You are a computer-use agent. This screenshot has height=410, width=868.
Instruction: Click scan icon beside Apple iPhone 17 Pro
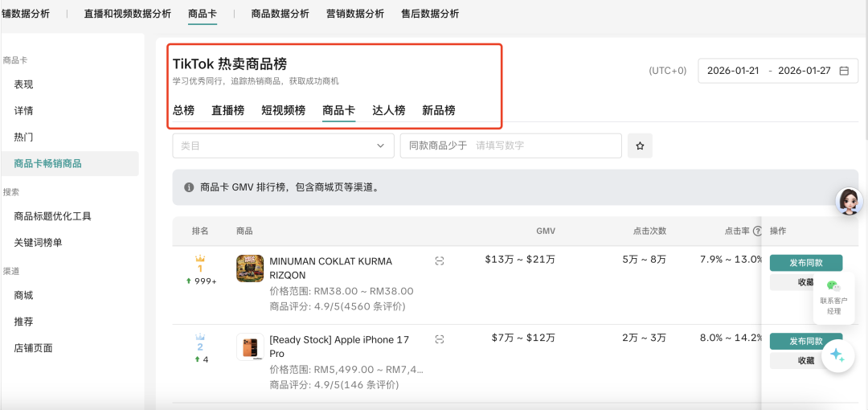point(439,340)
